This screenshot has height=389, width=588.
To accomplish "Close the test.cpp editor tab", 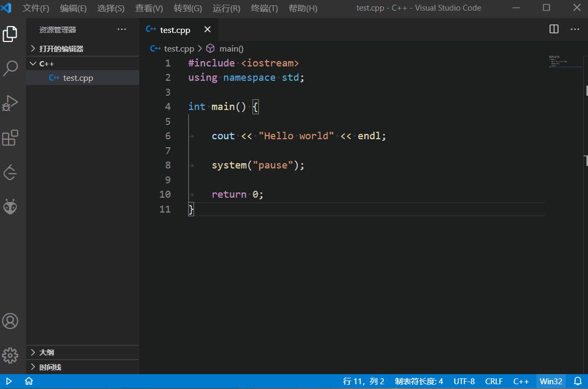I will 207,29.
